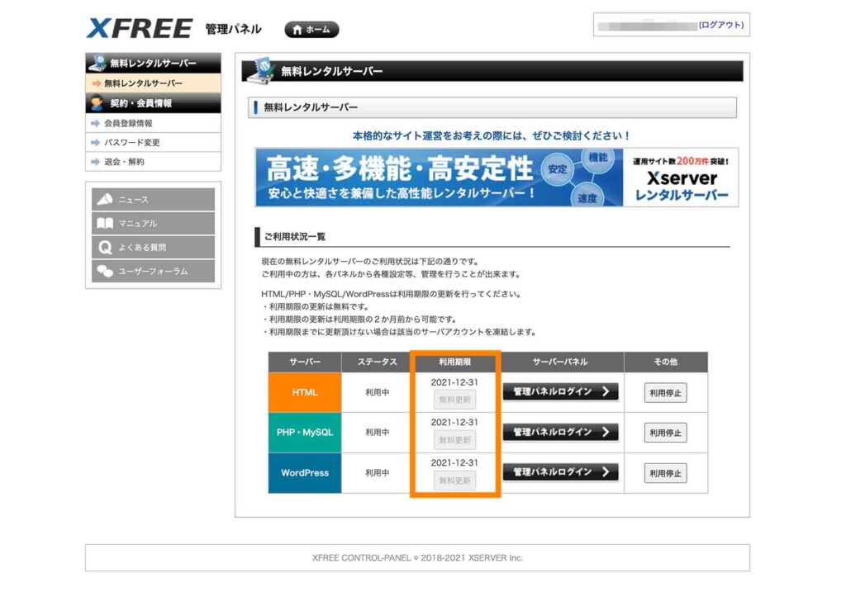Click the ニュース news button
Viewport: 846px width, 616px height.
[x=153, y=200]
